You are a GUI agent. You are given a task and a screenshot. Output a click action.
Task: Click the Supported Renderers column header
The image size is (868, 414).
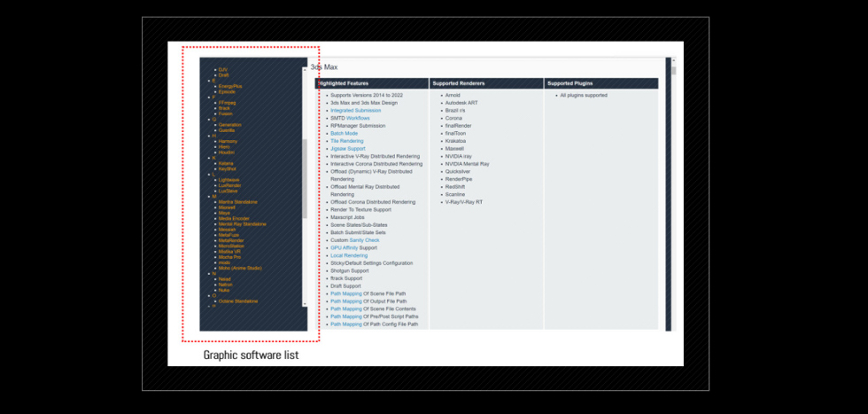click(x=486, y=83)
